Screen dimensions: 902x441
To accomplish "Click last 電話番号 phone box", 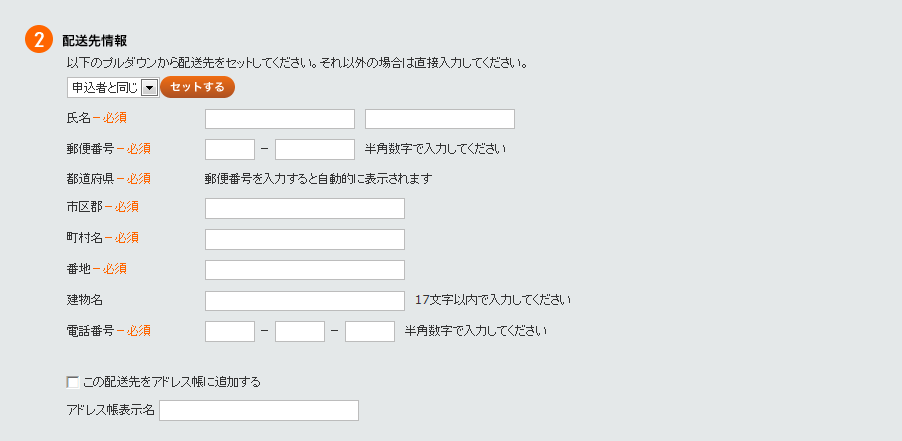I will [370, 331].
